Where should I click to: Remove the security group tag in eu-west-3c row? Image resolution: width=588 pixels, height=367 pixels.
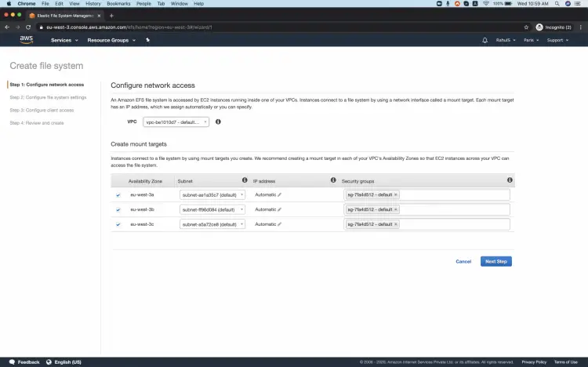click(396, 224)
